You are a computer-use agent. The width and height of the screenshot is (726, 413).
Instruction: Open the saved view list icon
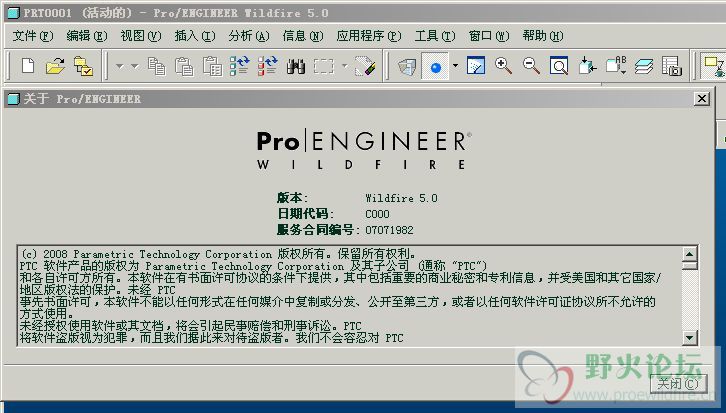click(616, 66)
